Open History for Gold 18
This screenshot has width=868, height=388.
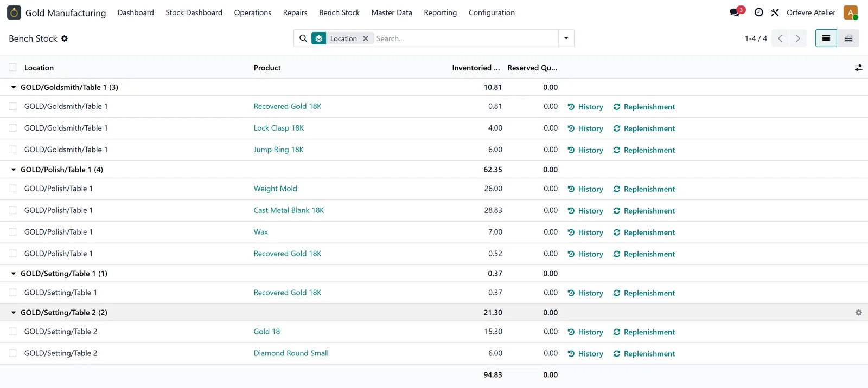(x=585, y=332)
